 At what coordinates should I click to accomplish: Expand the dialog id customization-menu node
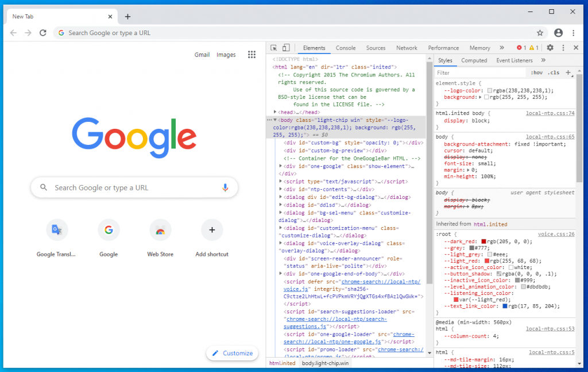[x=280, y=228]
